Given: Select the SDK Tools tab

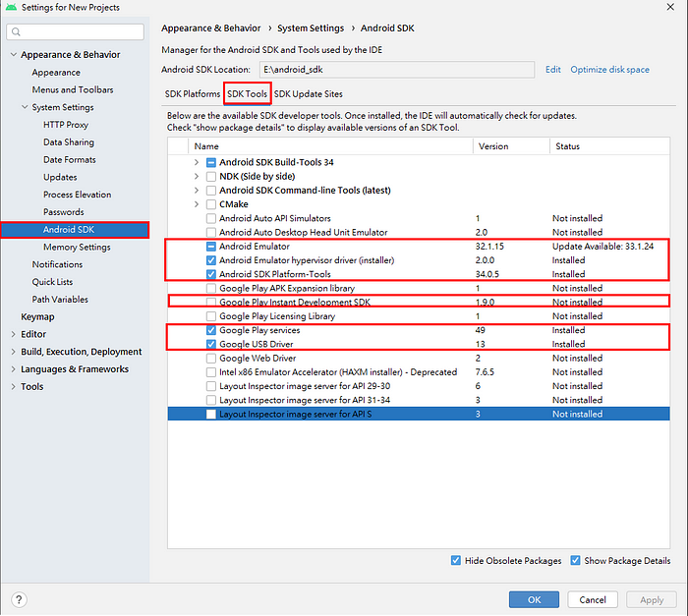Looking at the screenshot, I should 247,94.
